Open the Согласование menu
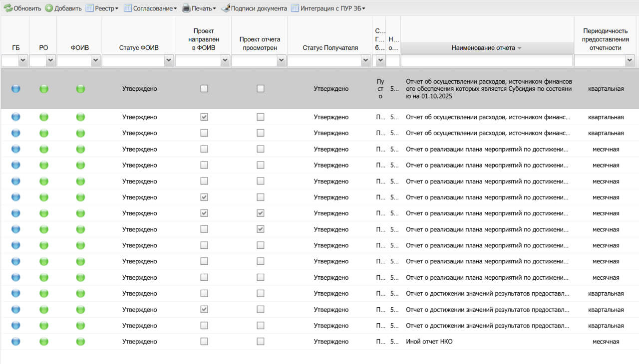Screen dimensions: 639x364 pyautogui.click(x=155, y=8)
